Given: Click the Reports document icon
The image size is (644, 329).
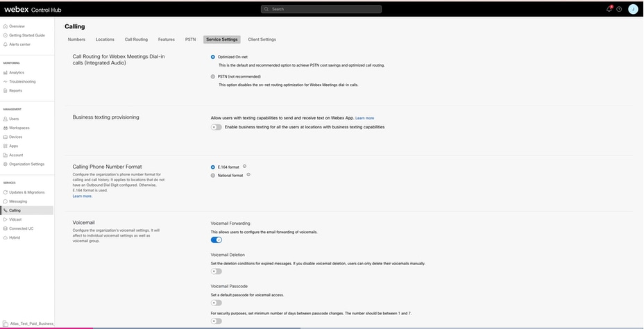Looking at the screenshot, I should pos(6,90).
